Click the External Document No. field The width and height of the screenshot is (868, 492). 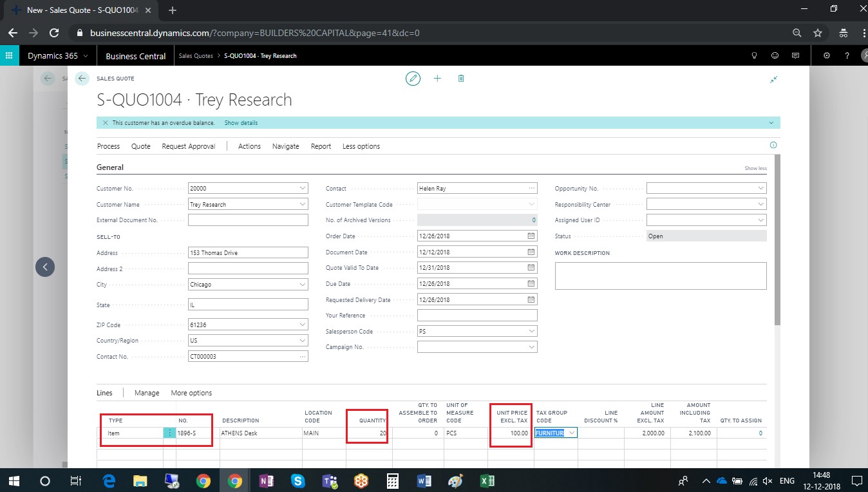249,220
